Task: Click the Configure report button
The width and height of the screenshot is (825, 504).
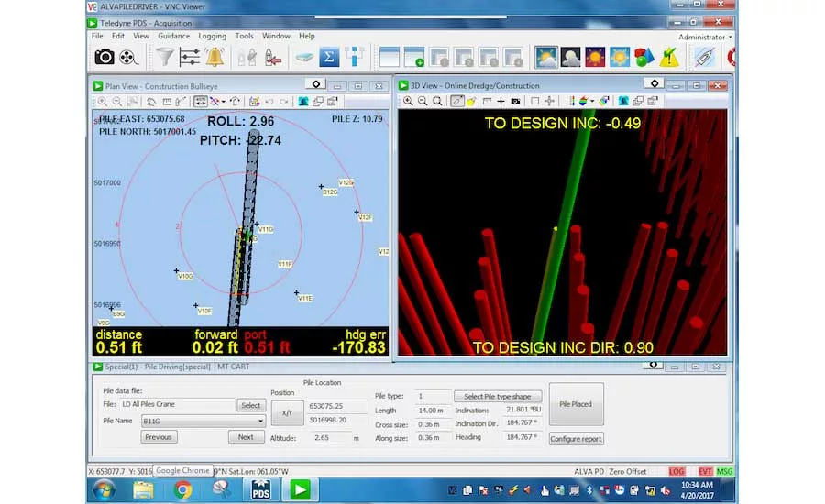Action: tap(576, 439)
